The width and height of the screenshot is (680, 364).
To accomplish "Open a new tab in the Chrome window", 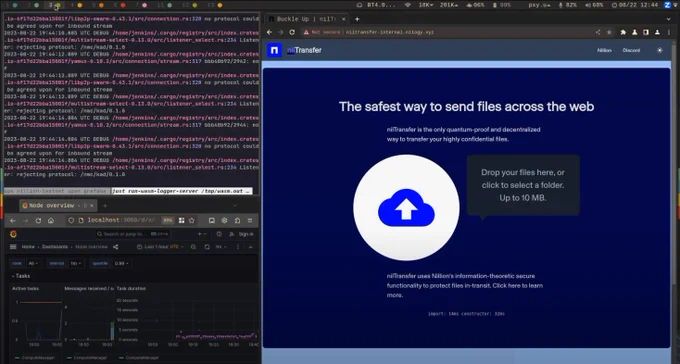I will (x=357, y=19).
